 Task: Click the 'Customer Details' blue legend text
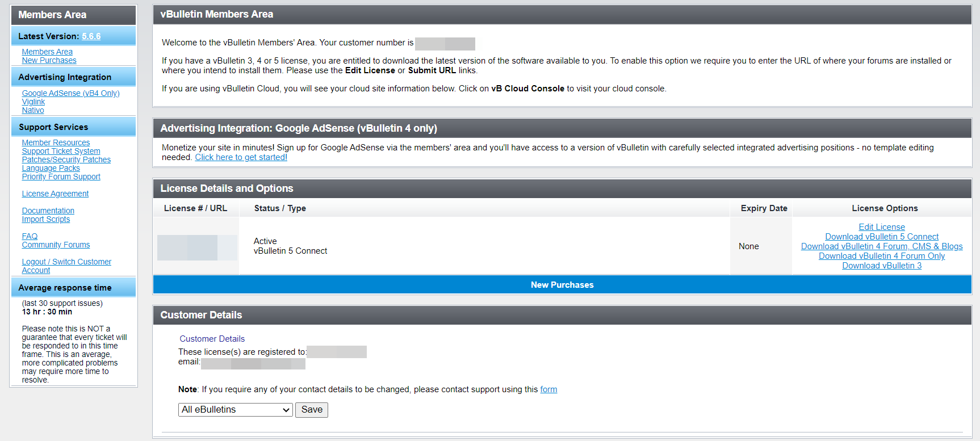coord(212,339)
